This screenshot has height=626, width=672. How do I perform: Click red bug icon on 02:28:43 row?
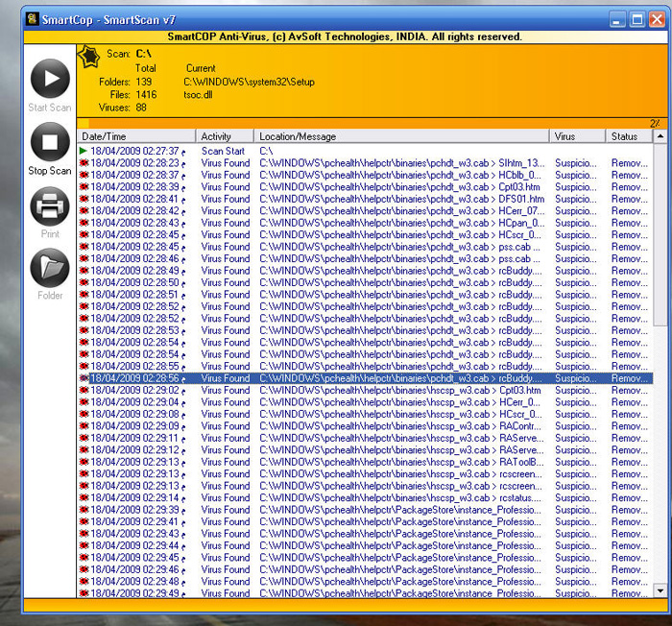pyautogui.click(x=84, y=223)
